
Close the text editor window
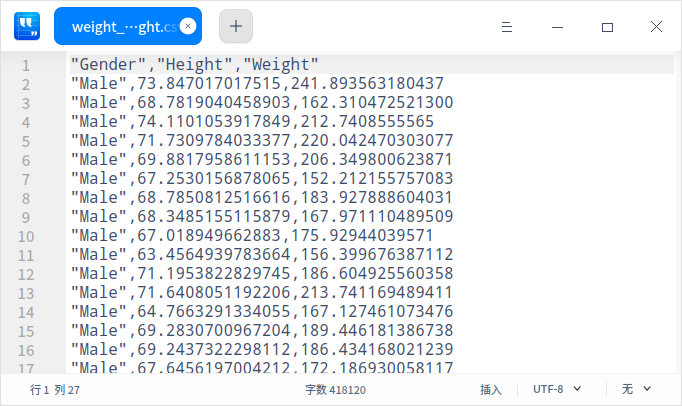pos(656,27)
